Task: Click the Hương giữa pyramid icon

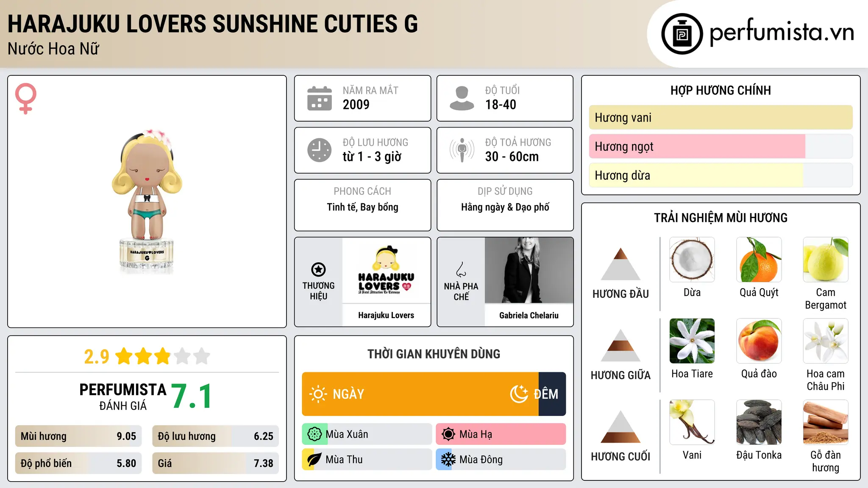Action: 620,345
